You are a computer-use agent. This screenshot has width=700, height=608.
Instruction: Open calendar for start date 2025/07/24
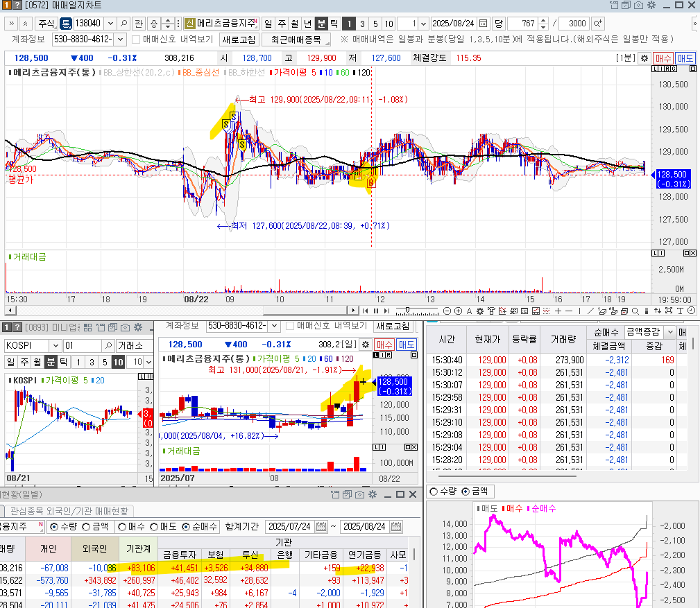pos(321,526)
